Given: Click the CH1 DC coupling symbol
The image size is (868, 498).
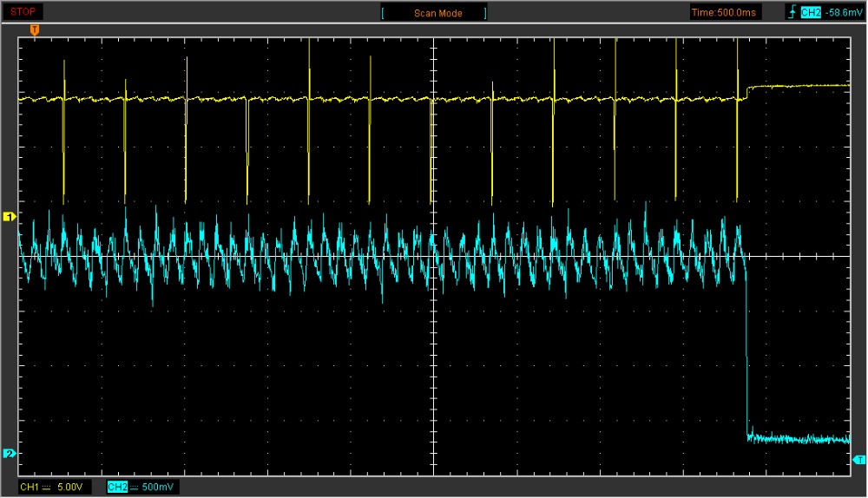Looking at the screenshot, I should pos(45,488).
